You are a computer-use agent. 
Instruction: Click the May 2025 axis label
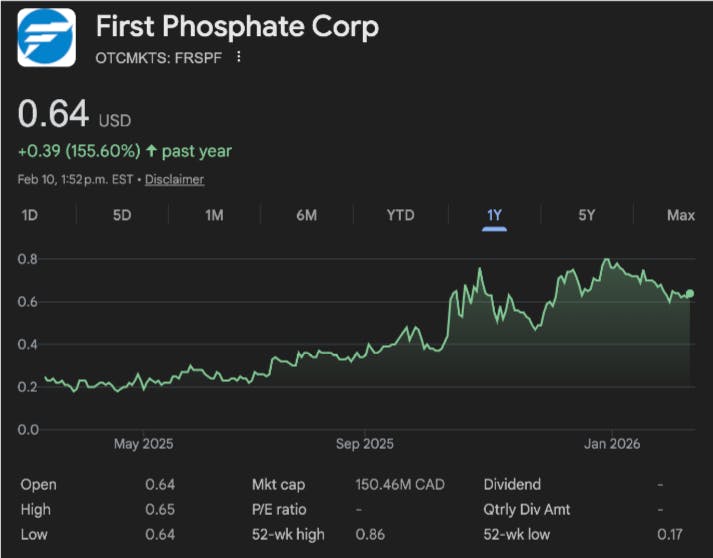pos(144,443)
